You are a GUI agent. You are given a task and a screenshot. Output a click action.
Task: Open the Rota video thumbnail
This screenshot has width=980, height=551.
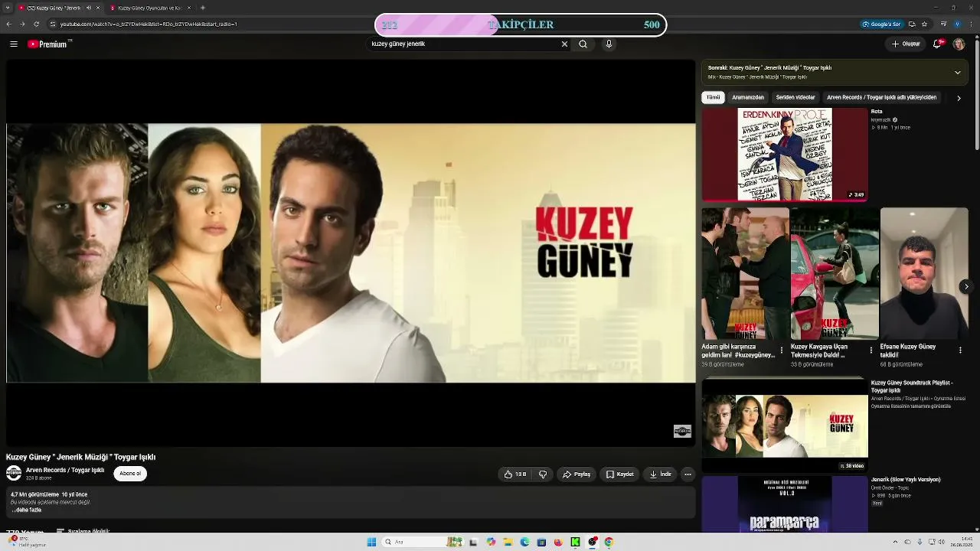[785, 155]
